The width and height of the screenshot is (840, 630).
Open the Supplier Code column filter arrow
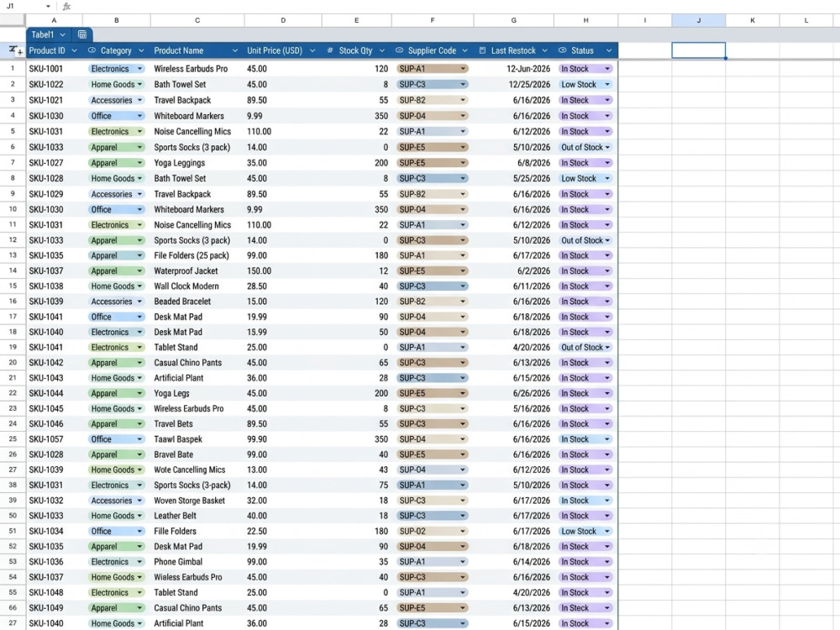click(465, 50)
